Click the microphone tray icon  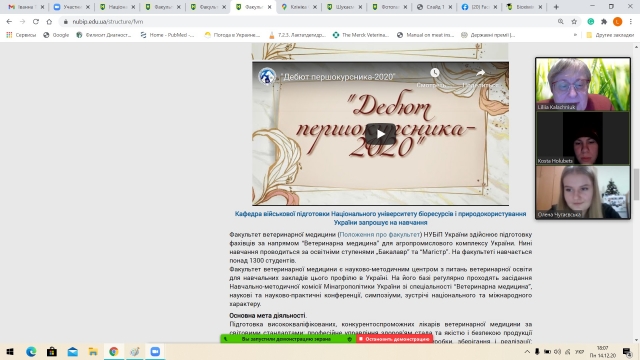click(x=537, y=351)
